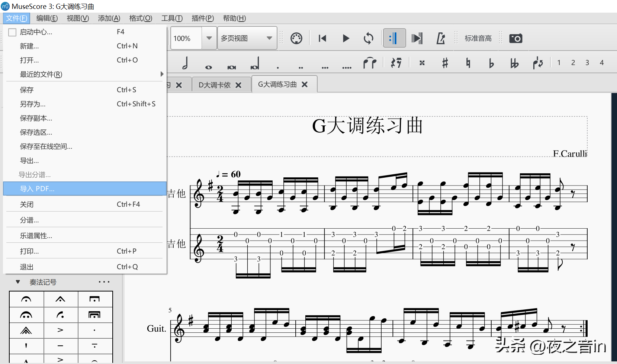Open the zoom 100% dropdown arrow

[x=209, y=38]
